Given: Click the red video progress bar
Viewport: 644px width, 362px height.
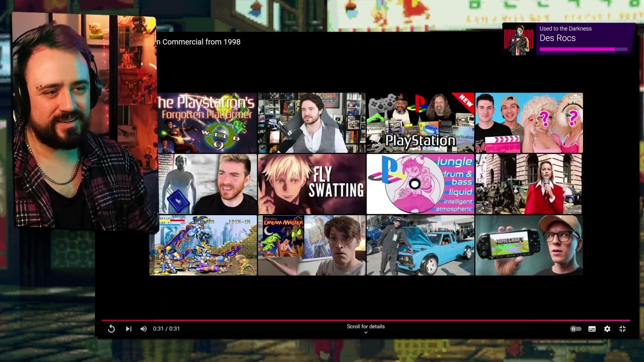Looking at the screenshot, I should (366, 320).
